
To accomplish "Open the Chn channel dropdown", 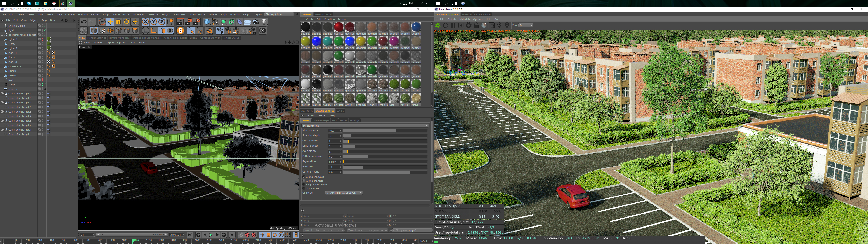I will pos(526,25).
